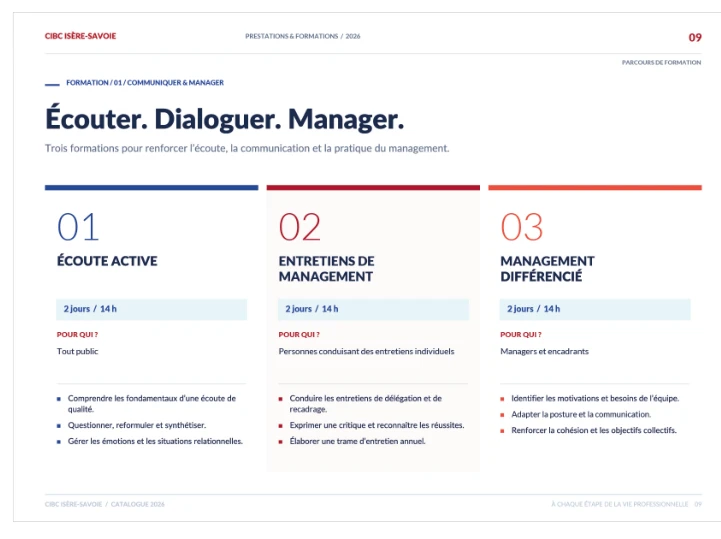721x539 pixels.
Task: Click bullet Élaborer une trame d'entretien annuel
Action: click(x=357, y=441)
